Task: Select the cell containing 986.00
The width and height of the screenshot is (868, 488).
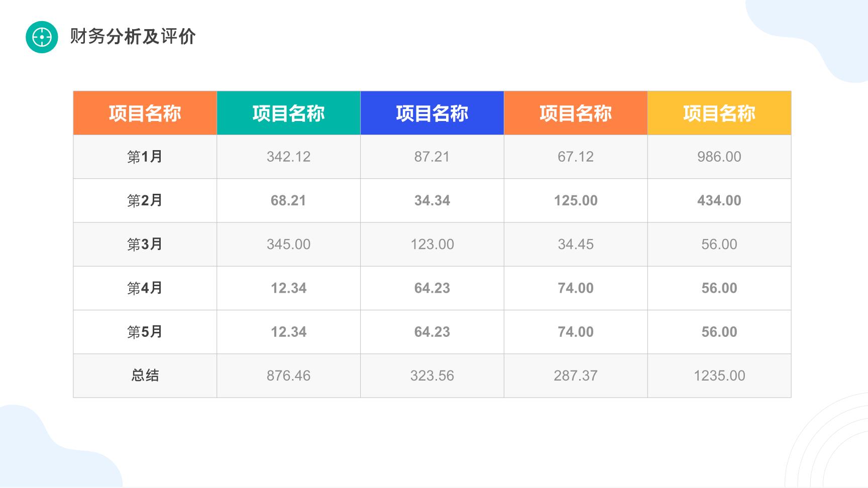Action: [x=719, y=157]
